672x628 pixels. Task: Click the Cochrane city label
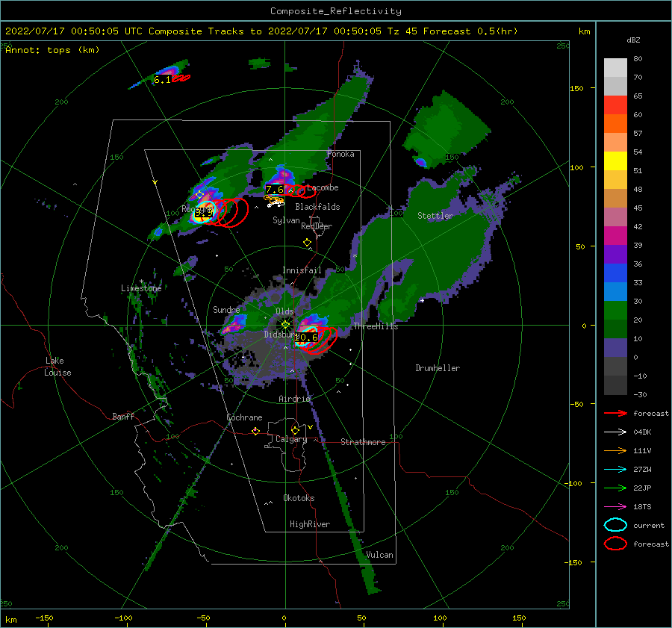(244, 417)
